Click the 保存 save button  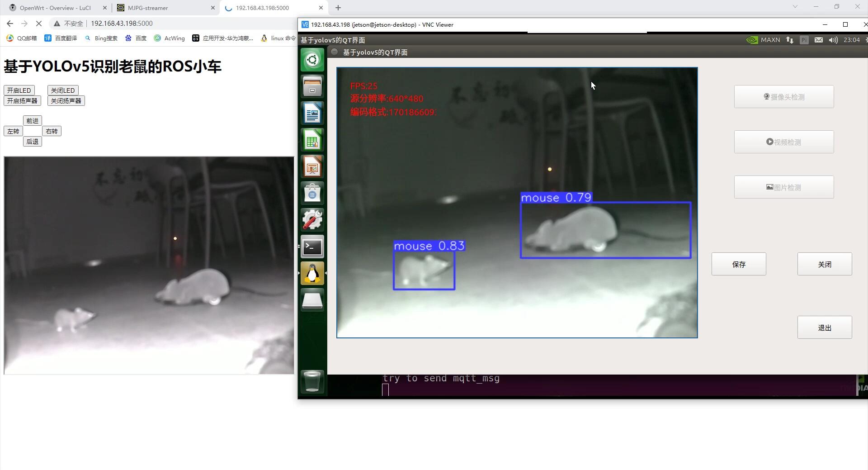[738, 264]
